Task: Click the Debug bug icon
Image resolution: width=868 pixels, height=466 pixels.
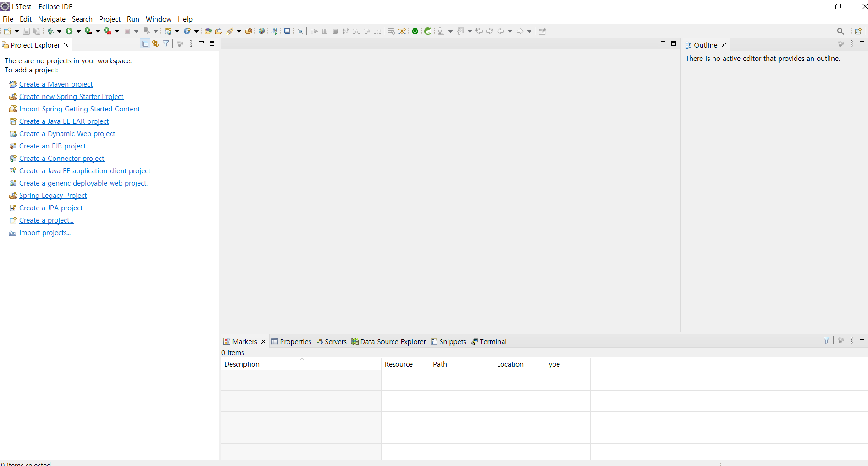Action: click(50, 31)
